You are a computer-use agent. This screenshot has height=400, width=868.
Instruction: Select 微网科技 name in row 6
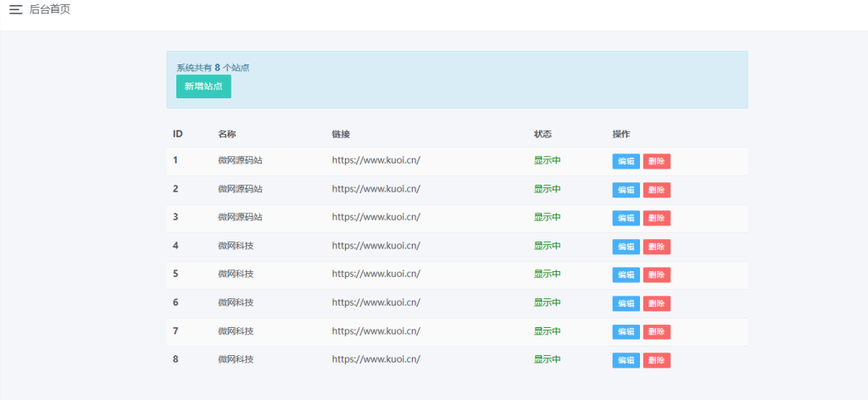tap(236, 303)
